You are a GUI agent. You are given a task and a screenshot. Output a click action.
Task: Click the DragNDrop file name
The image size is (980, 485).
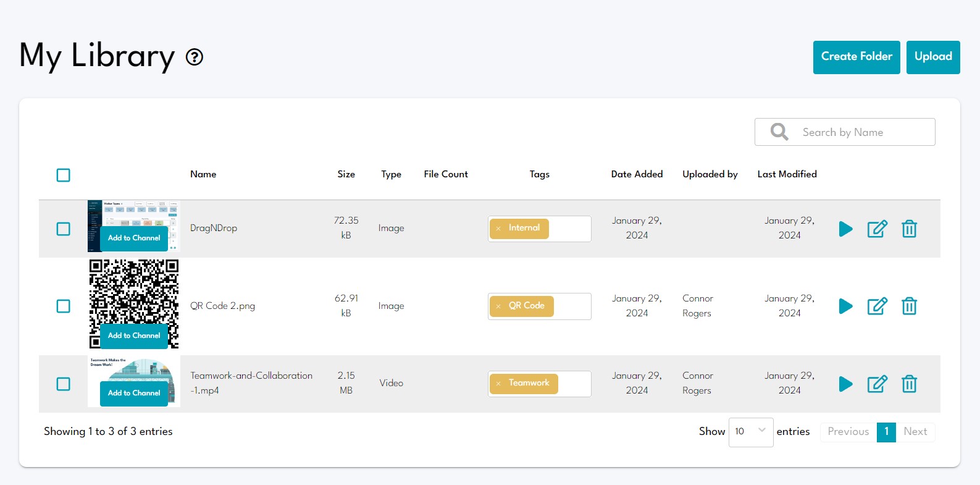tap(214, 228)
